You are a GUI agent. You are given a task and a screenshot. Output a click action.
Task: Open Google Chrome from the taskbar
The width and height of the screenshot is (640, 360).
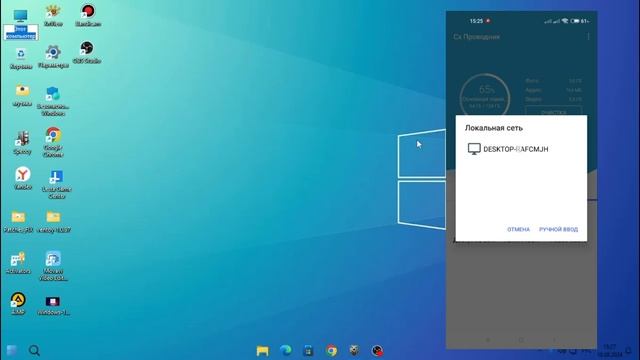[331, 350]
